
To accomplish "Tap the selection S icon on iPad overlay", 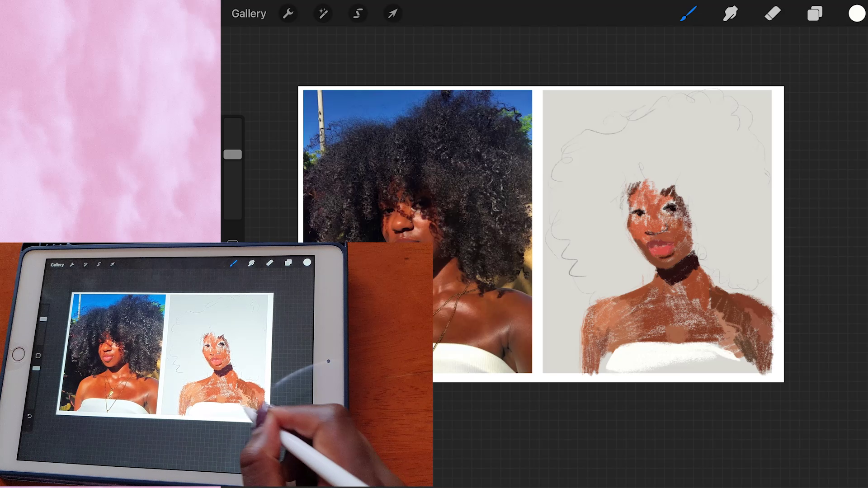I will [x=99, y=264].
